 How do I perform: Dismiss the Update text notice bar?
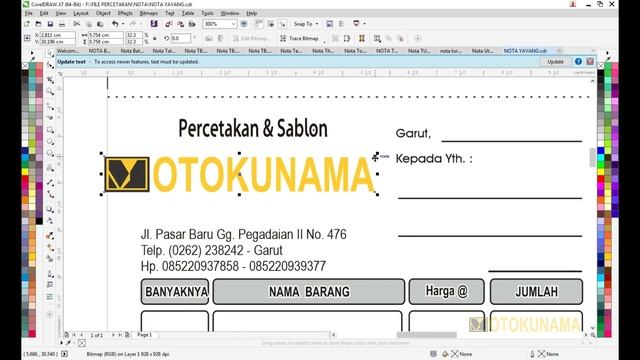tap(590, 62)
